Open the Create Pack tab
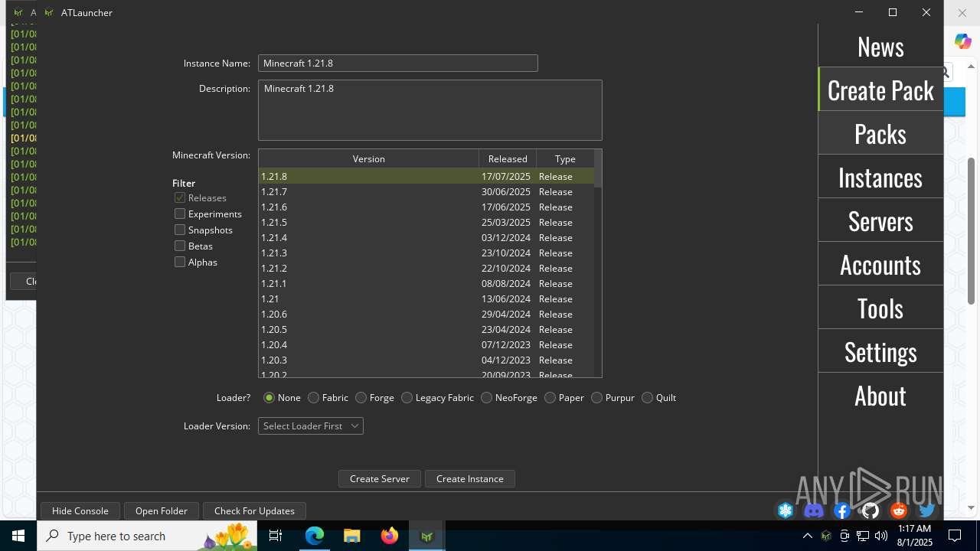The height and width of the screenshot is (551, 980). click(880, 90)
